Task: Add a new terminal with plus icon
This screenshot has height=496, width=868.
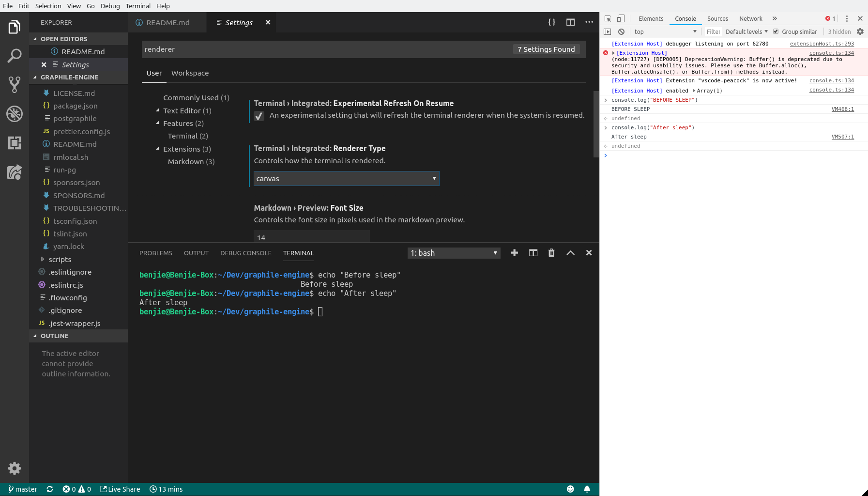Action: tap(514, 253)
